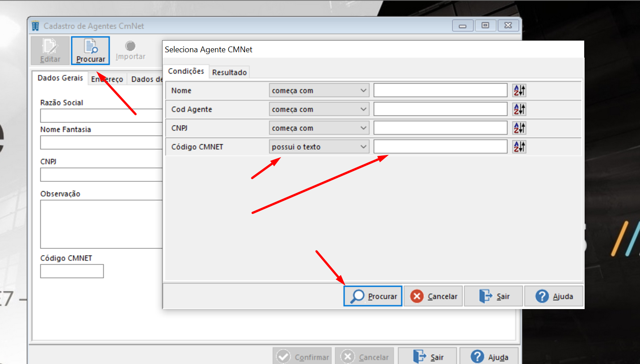Click the Procurar toolbar button in Cadastro window
This screenshot has width=640, height=364.
pyautogui.click(x=91, y=50)
